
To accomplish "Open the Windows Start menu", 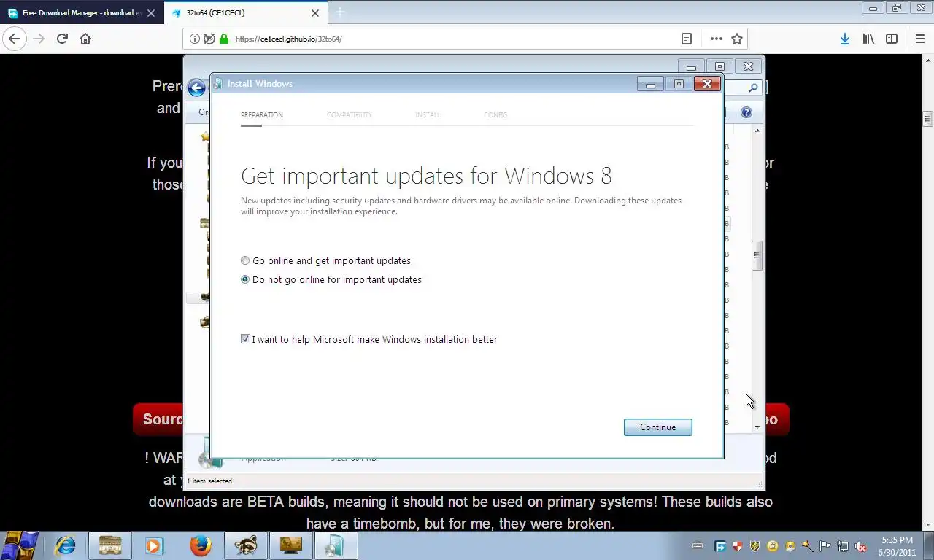I will click(20, 545).
